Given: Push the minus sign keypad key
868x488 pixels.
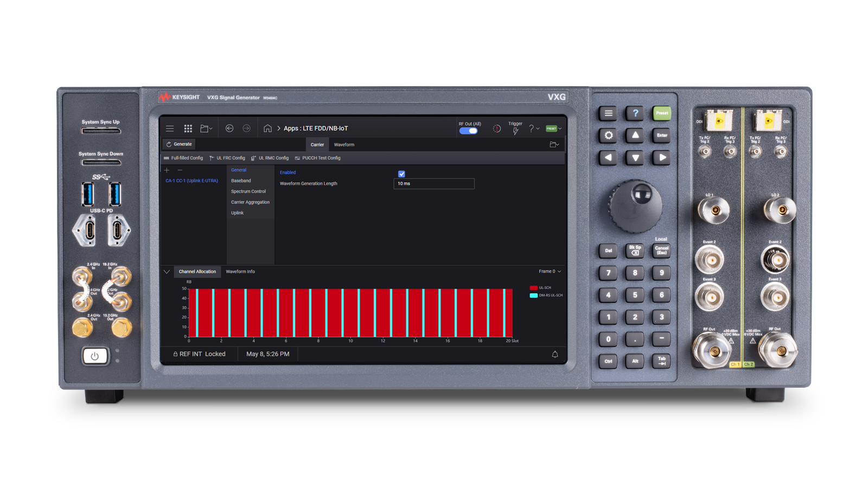Looking at the screenshot, I should point(662,339).
